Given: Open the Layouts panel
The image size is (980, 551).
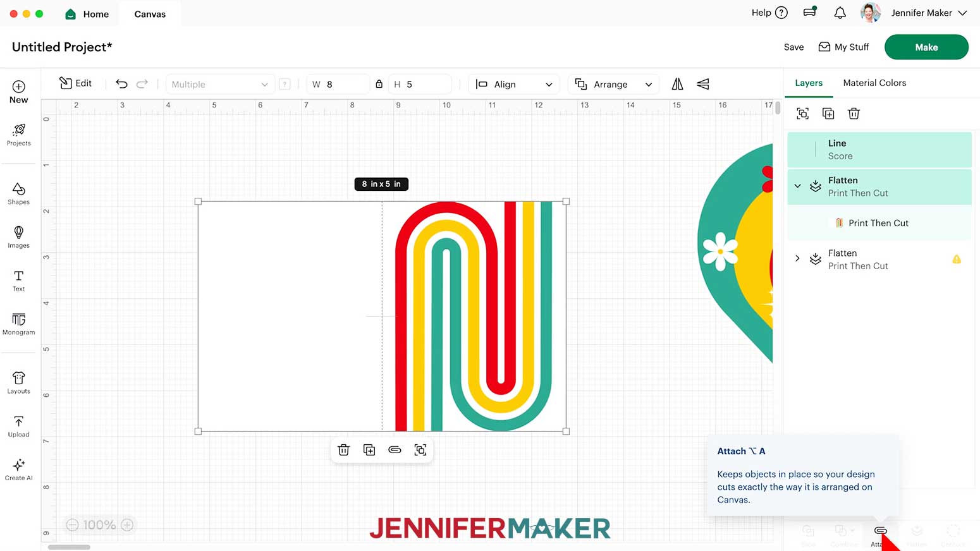Looking at the screenshot, I should point(19,383).
